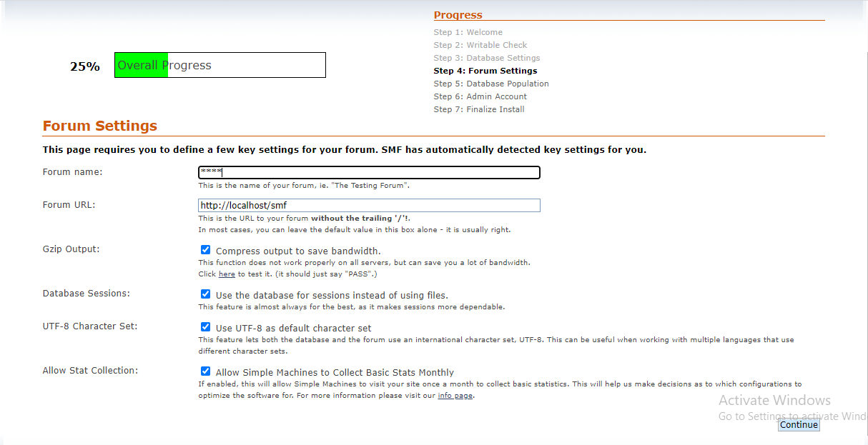
Task: Click "Step 5: Database Population"
Action: click(491, 83)
